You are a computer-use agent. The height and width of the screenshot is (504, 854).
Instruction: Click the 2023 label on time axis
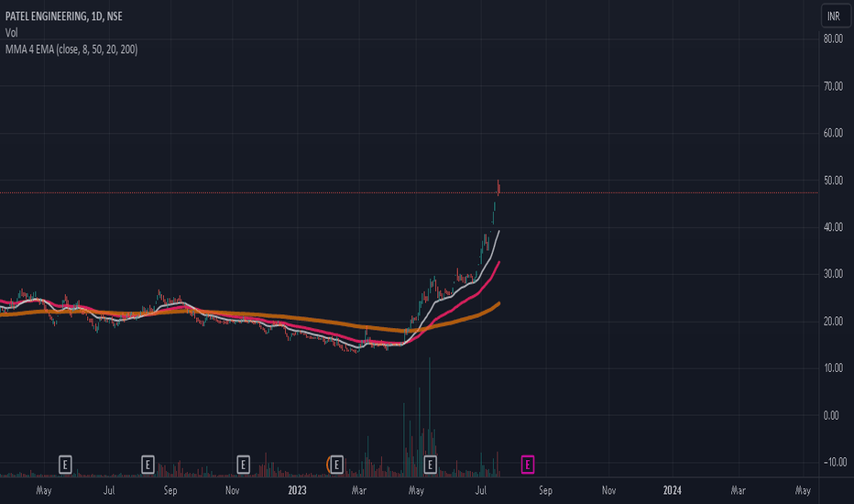(x=297, y=490)
